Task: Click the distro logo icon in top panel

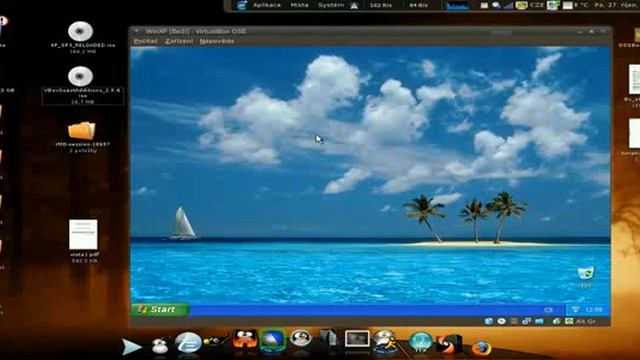Action: [x=242, y=5]
